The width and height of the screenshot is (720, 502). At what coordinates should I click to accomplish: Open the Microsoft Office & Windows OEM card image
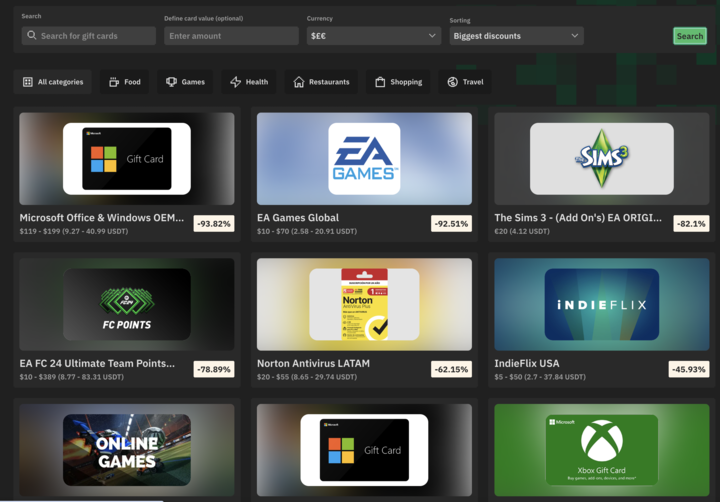click(x=127, y=158)
